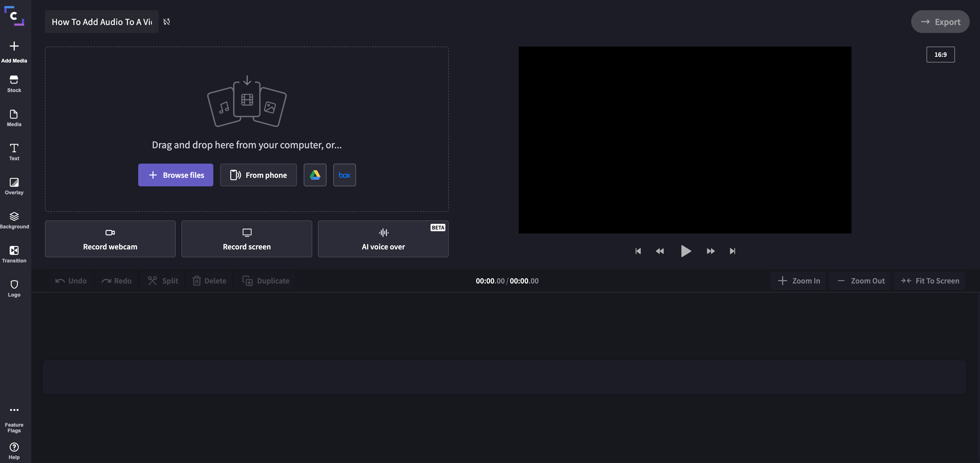Click Zoom In on timeline
This screenshot has width=980, height=463.
[x=798, y=281]
